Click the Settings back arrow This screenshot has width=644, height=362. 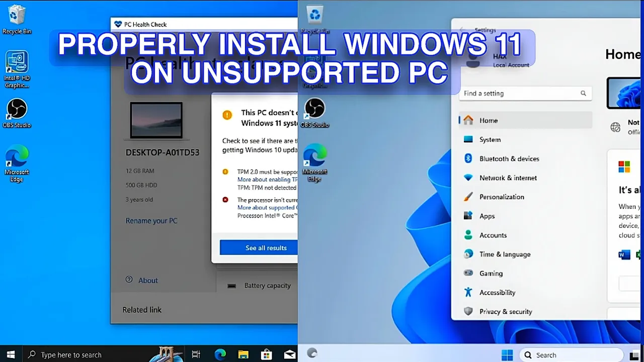pyautogui.click(x=462, y=30)
